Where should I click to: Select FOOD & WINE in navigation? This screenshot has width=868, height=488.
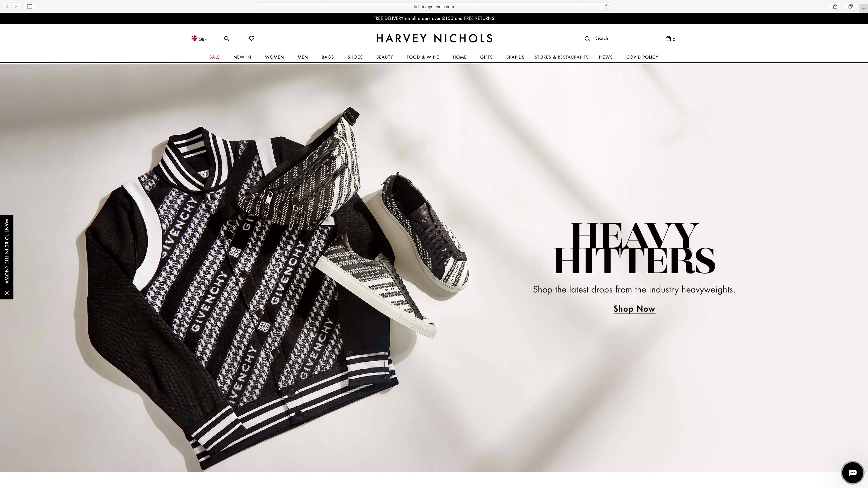point(422,57)
